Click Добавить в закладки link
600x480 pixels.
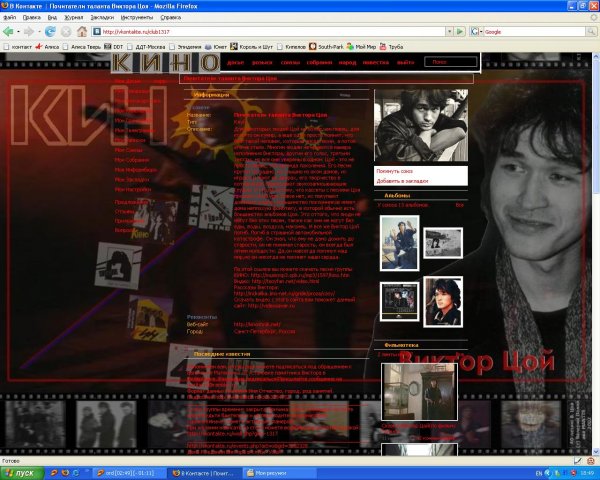402,181
